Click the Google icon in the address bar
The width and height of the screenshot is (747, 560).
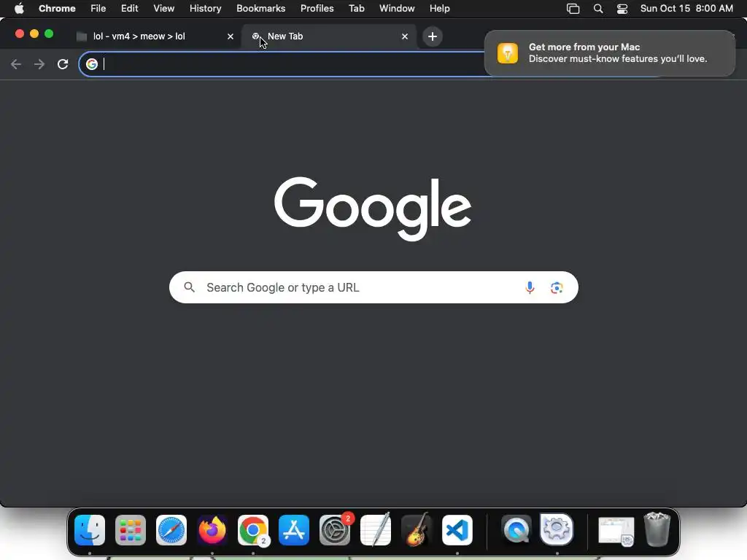coord(92,64)
